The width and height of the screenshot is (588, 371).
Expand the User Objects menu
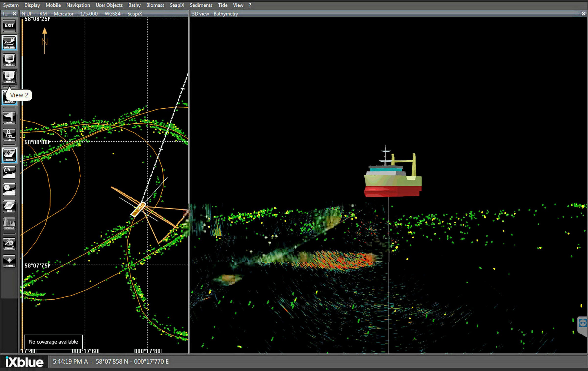click(x=109, y=5)
